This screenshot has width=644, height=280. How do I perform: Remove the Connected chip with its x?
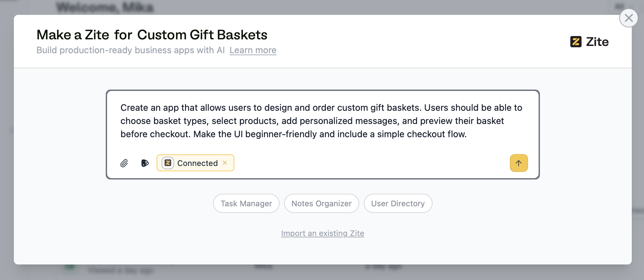coord(225,163)
